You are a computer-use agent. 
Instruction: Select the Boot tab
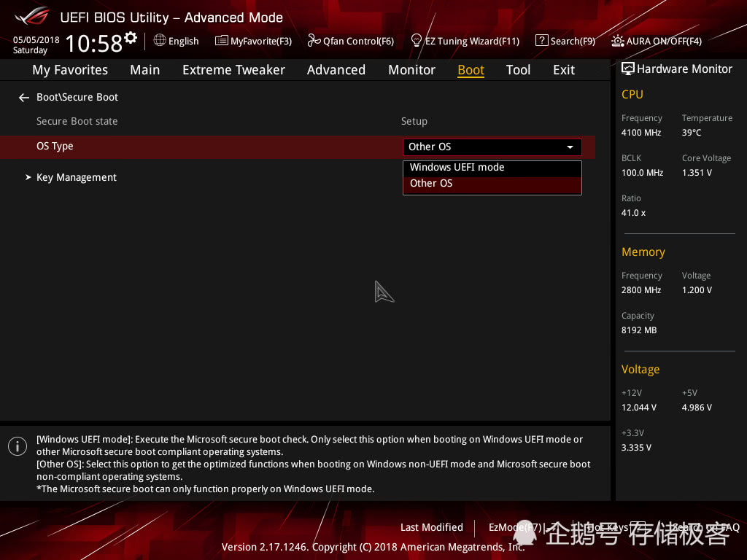[x=471, y=70]
